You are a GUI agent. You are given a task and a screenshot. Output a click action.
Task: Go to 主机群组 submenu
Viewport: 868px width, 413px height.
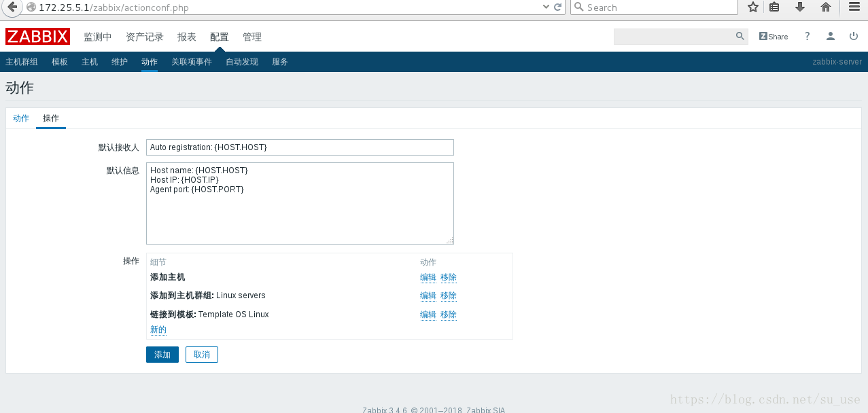[x=22, y=62]
